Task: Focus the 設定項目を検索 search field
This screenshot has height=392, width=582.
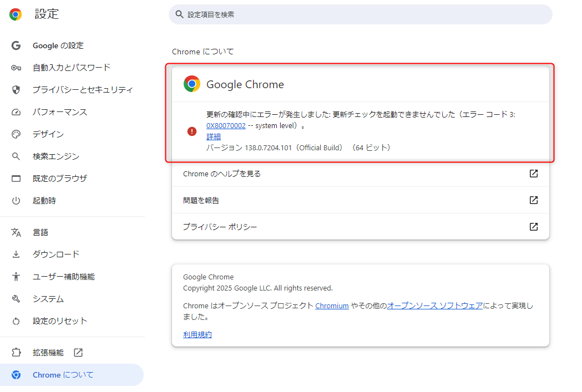Action: (361, 14)
